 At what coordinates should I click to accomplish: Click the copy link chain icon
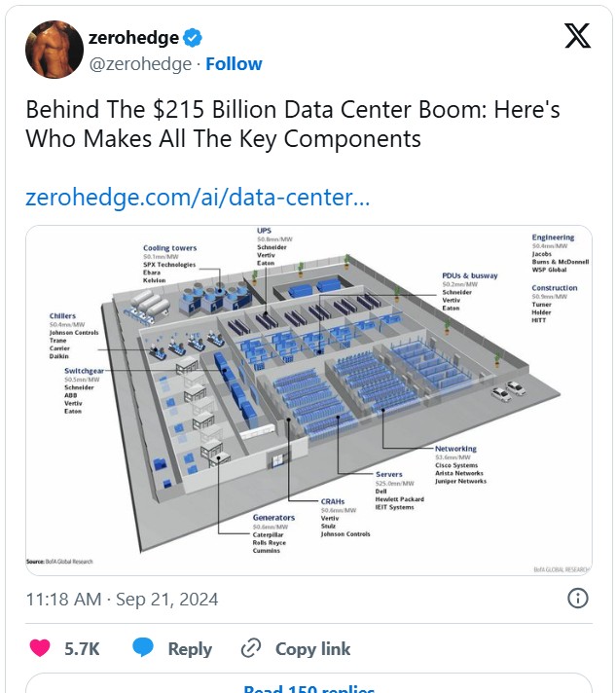(251, 648)
